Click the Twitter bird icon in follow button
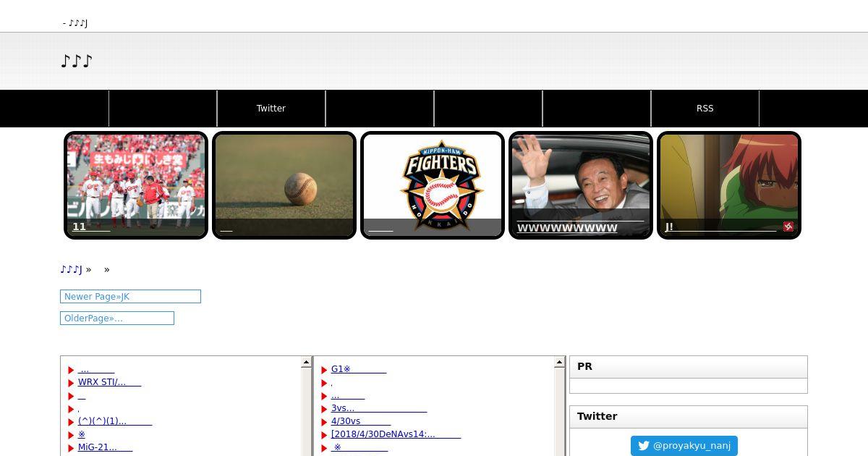The height and width of the screenshot is (456, 868). point(644,446)
